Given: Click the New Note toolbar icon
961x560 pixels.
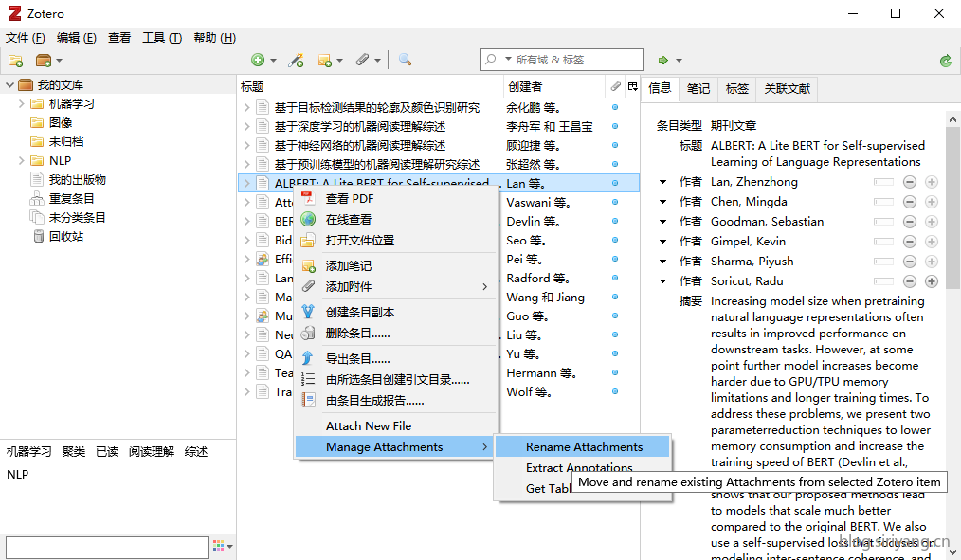Looking at the screenshot, I should [x=325, y=60].
